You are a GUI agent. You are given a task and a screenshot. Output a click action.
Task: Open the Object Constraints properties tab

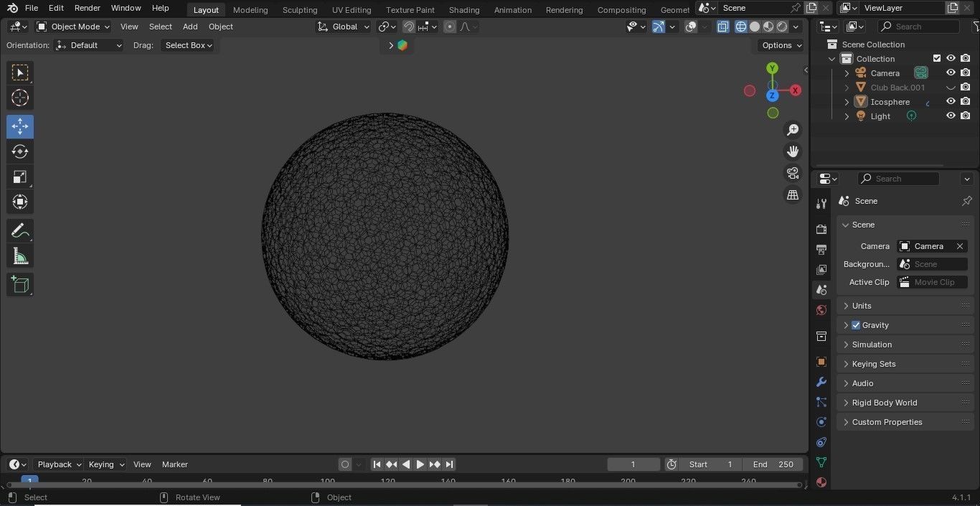pos(821,442)
